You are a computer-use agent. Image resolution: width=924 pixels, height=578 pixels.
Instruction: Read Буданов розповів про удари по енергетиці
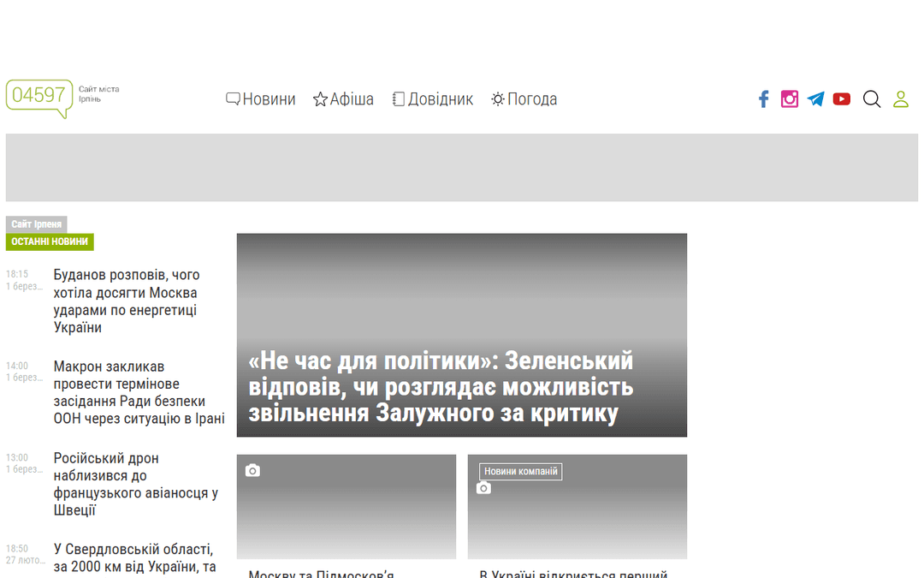(126, 301)
